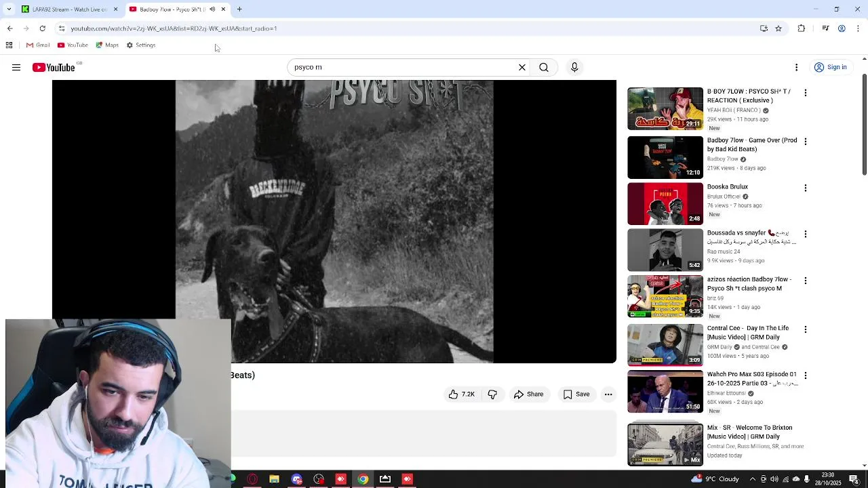Screen dimensions: 868x488
Task: Open more options for Game Over video
Action: pyautogui.click(x=806, y=142)
